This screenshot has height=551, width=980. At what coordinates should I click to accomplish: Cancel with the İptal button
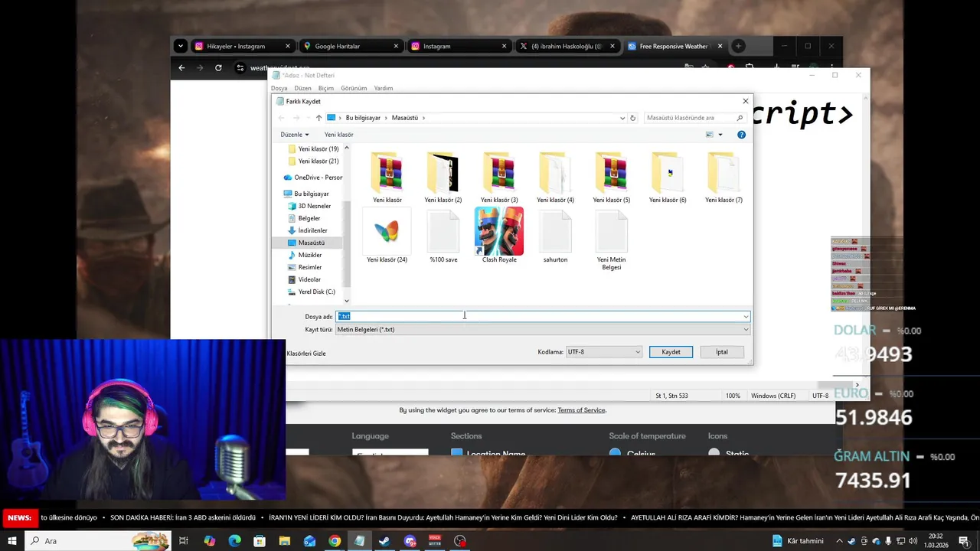(x=722, y=352)
